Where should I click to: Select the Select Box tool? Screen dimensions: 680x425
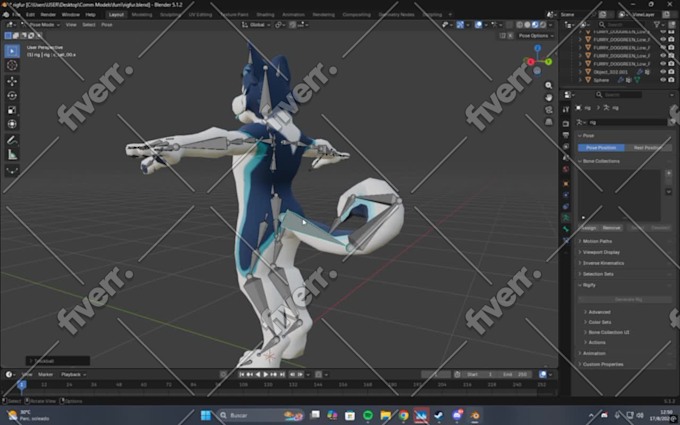[12, 51]
